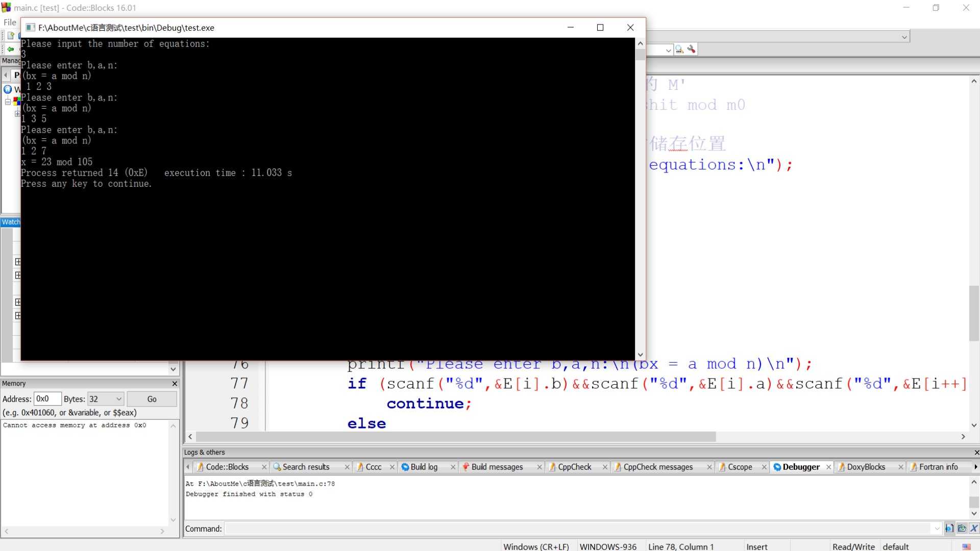Click the debugger log scroll up arrow

[974, 482]
